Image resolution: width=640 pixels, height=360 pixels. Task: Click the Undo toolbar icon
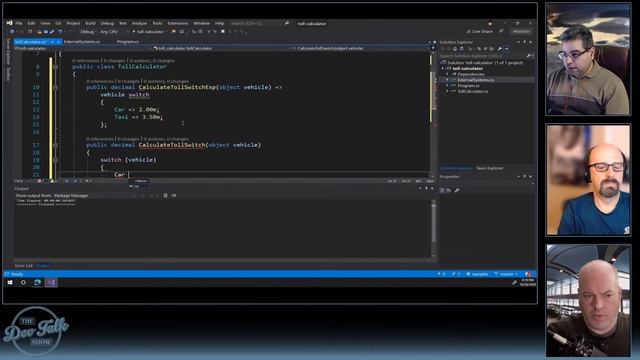tap(60, 31)
